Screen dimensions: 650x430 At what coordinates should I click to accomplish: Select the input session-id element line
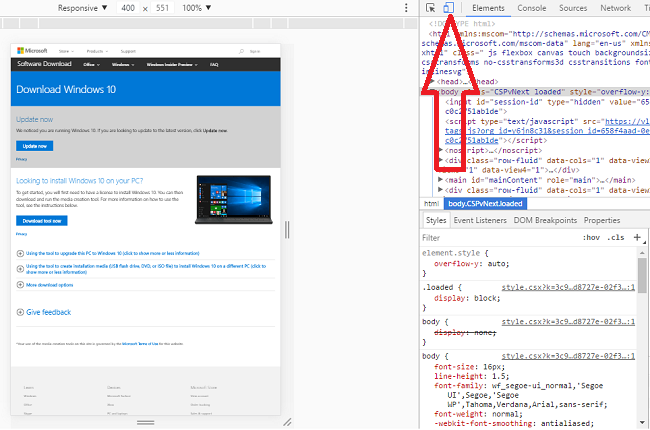coord(547,107)
